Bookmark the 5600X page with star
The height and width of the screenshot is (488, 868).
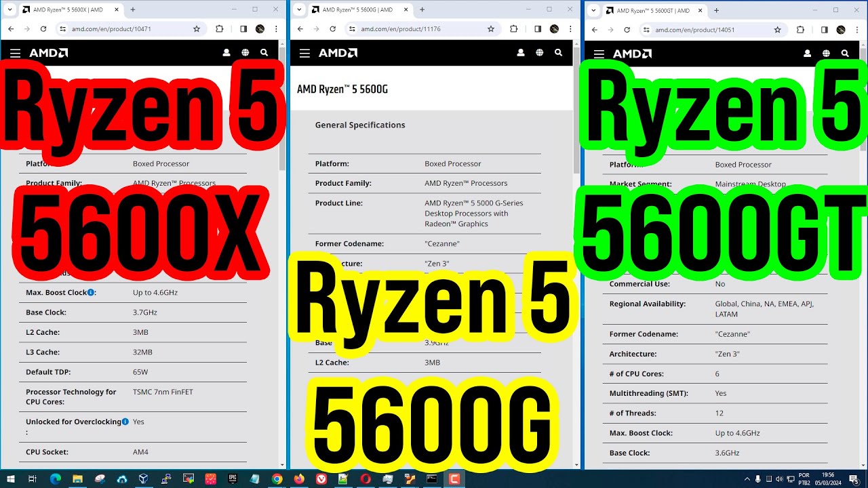(197, 29)
